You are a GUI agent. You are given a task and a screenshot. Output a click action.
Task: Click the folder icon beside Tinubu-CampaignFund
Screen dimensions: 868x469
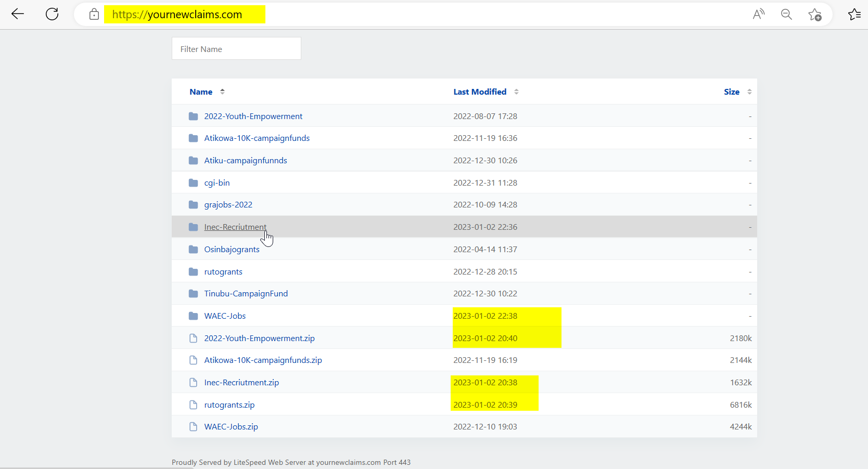(x=193, y=293)
